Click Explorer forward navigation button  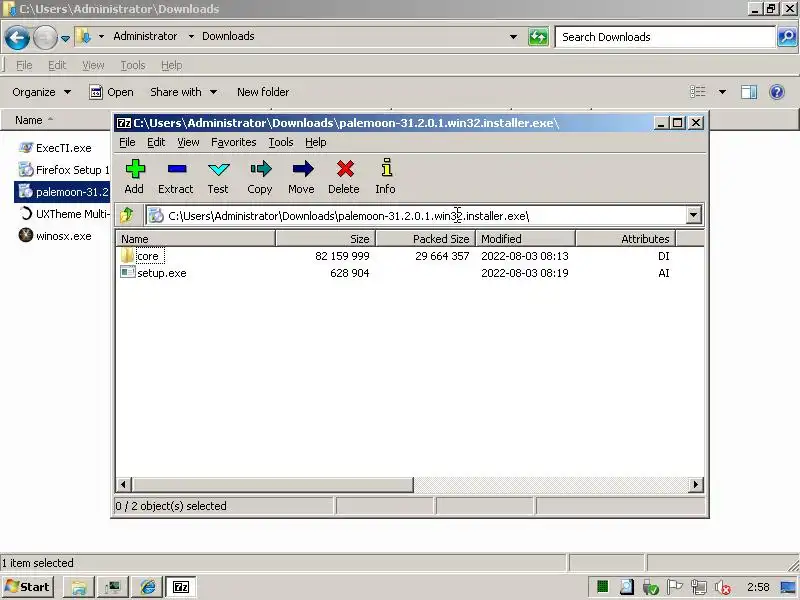(x=45, y=37)
